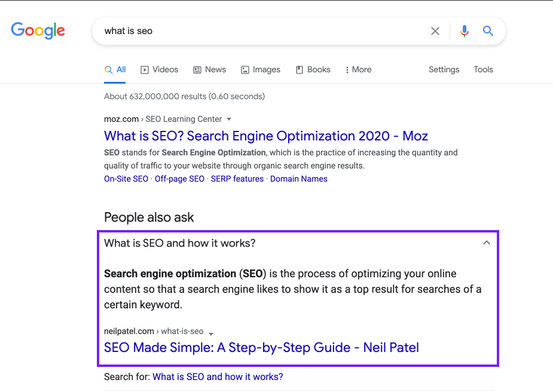The width and height of the screenshot is (553, 392).
Task: Open the Videos search tab
Action: (x=159, y=70)
